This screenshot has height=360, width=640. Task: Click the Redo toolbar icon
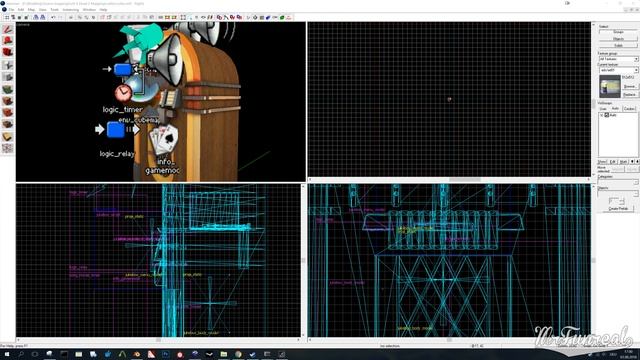tap(60, 17)
